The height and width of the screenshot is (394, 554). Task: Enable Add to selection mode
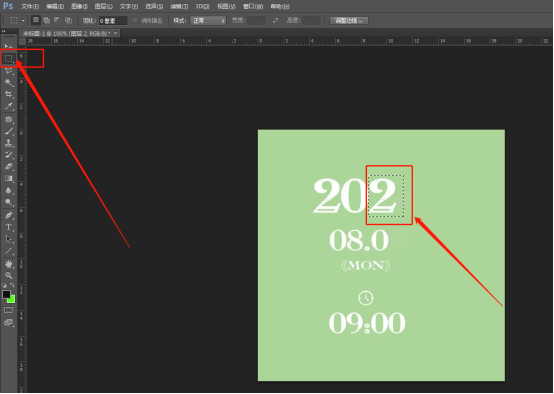point(46,20)
